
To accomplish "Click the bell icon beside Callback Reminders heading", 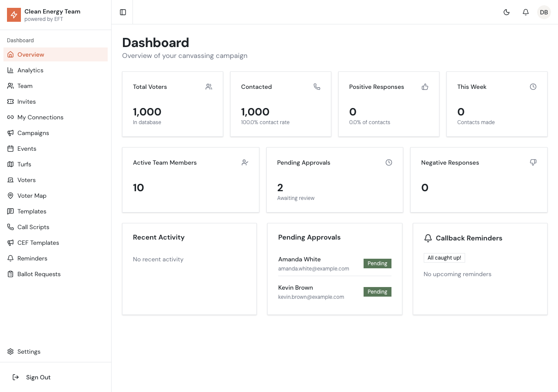I will tap(428, 238).
